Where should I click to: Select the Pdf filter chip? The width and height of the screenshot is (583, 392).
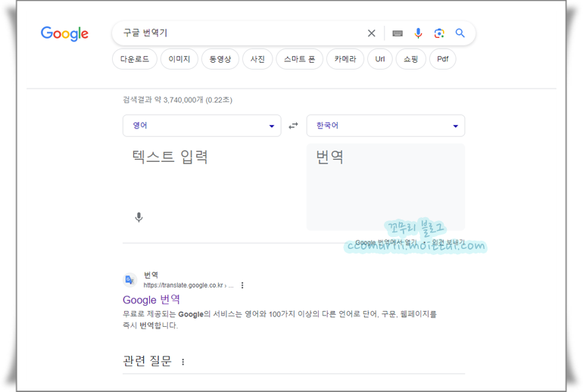point(442,59)
